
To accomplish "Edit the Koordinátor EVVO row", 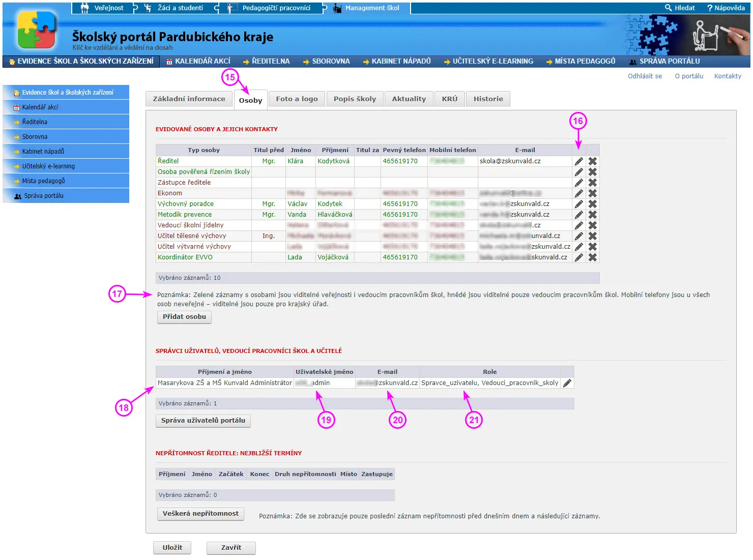I will [578, 257].
